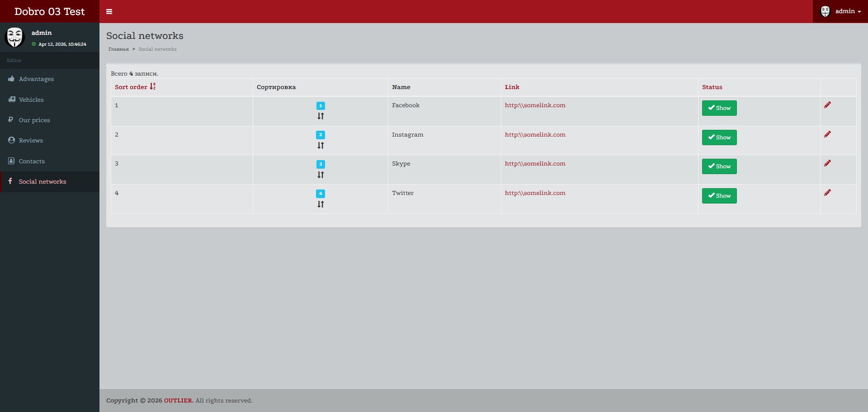This screenshot has width=868, height=412.
Task: Sort the table by Status header
Action: point(712,87)
